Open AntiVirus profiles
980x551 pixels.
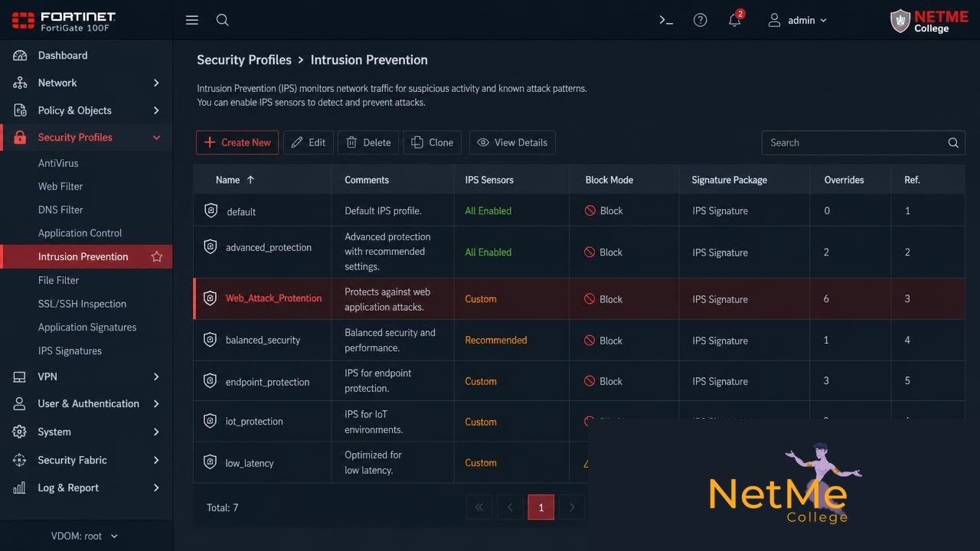click(58, 163)
